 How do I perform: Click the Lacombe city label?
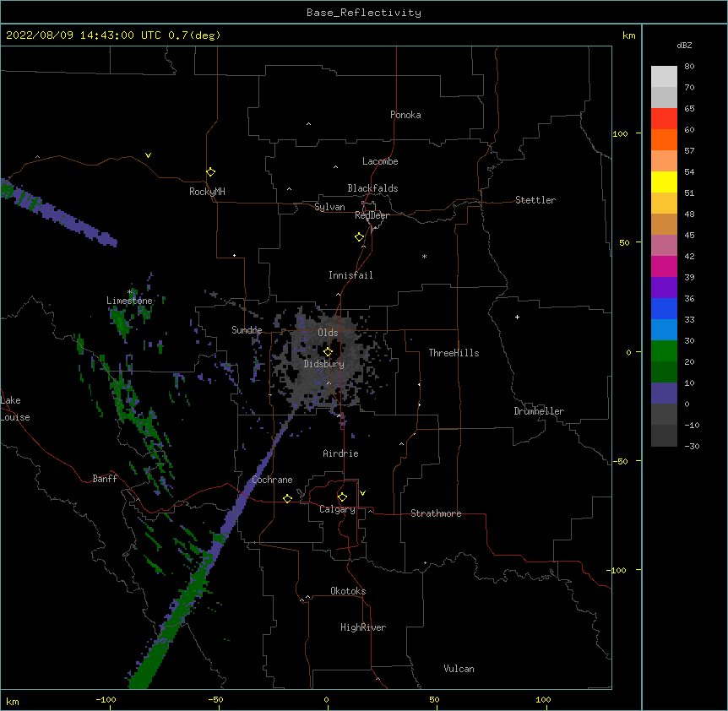click(380, 161)
